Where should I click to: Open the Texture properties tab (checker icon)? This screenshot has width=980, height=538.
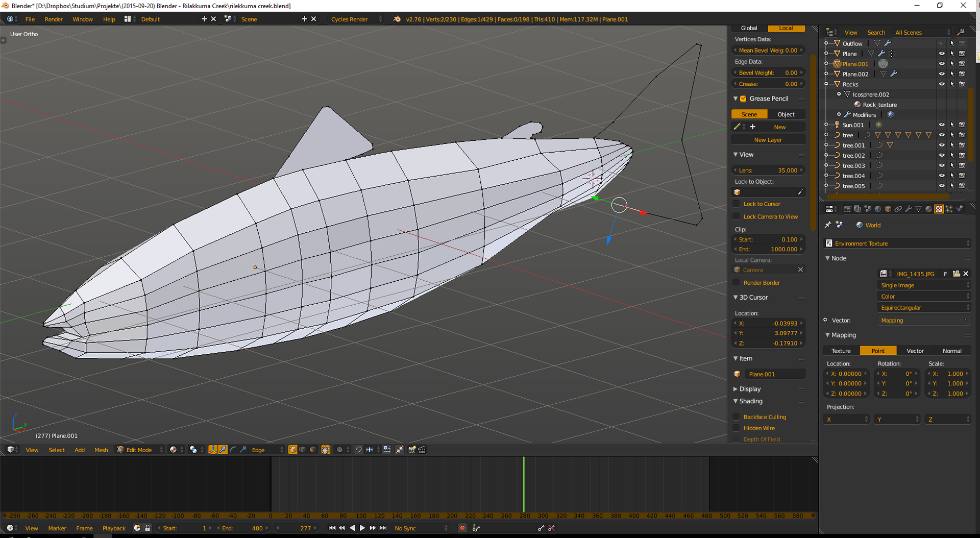point(939,209)
